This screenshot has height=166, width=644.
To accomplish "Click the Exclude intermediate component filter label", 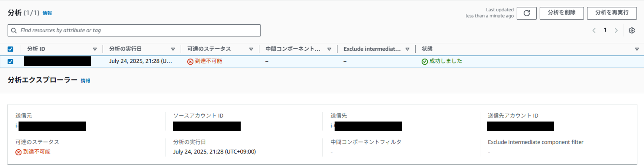I will 535,142.
